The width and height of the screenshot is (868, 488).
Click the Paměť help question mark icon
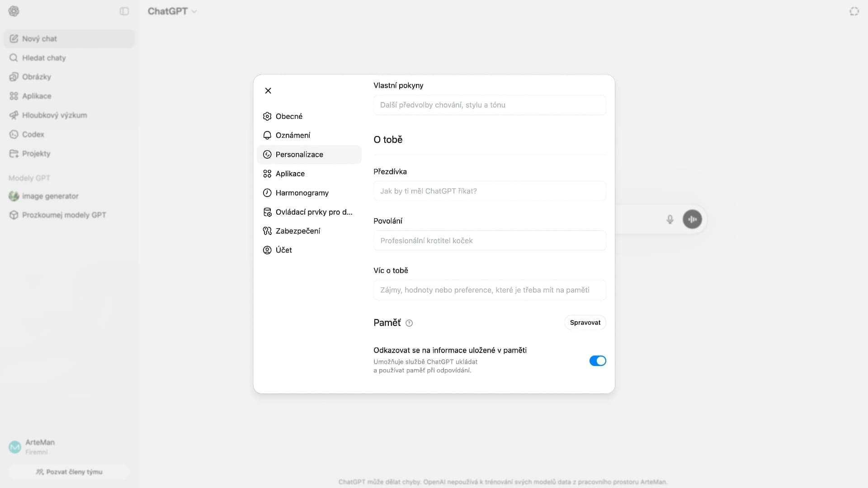pos(409,323)
